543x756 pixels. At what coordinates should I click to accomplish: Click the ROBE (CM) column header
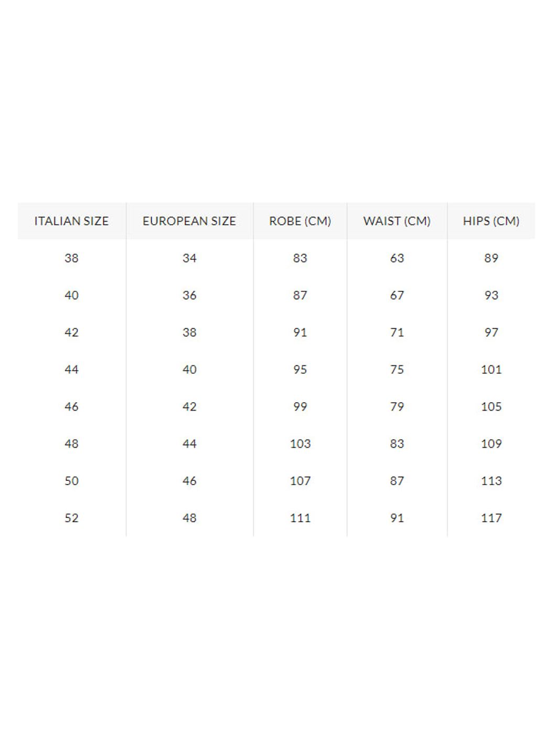click(300, 221)
